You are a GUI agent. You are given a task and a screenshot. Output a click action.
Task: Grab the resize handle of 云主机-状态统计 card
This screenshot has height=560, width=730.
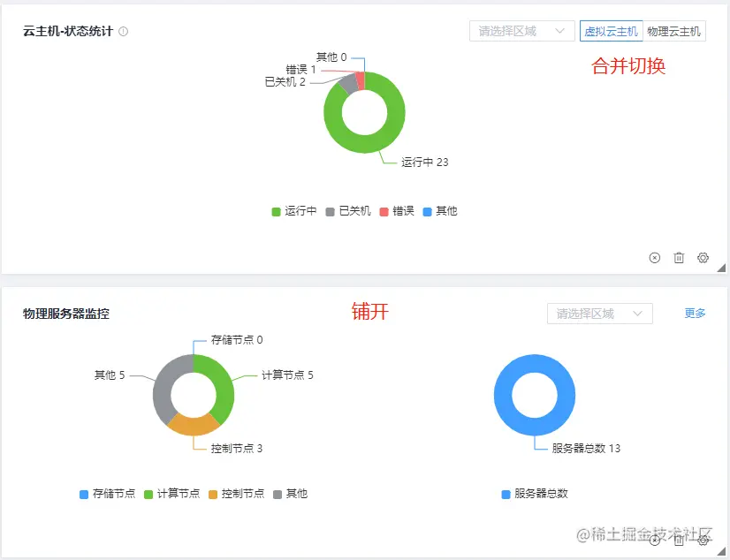722,268
